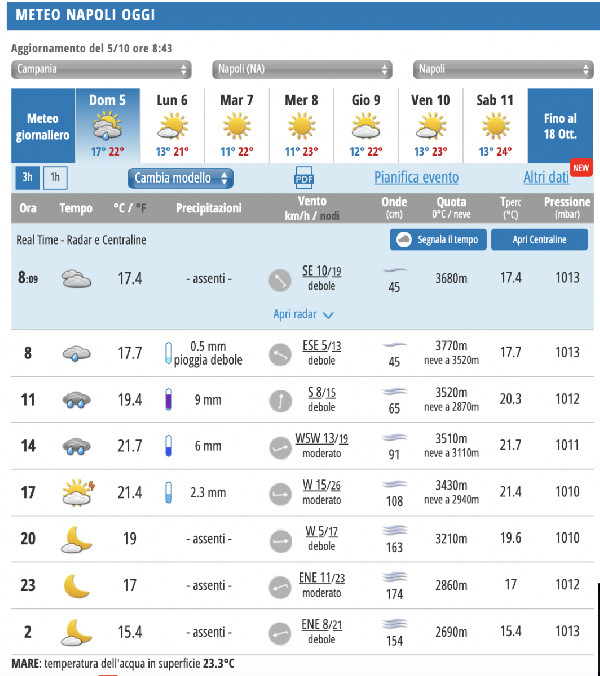Open the Cambia modello dropdown
This screenshot has width=600, height=676.
pos(180,178)
